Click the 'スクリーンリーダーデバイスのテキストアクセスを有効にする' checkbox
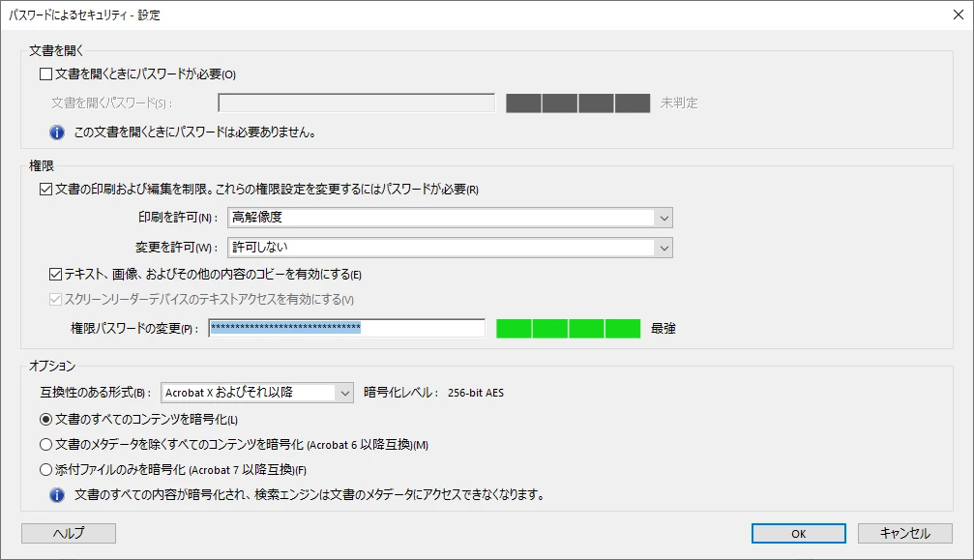The width and height of the screenshot is (974, 560). click(x=56, y=299)
